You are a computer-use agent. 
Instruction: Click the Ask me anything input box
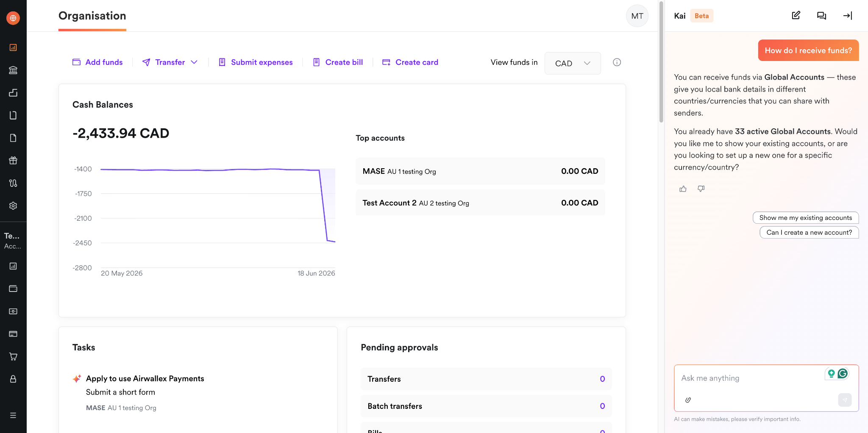(752, 378)
